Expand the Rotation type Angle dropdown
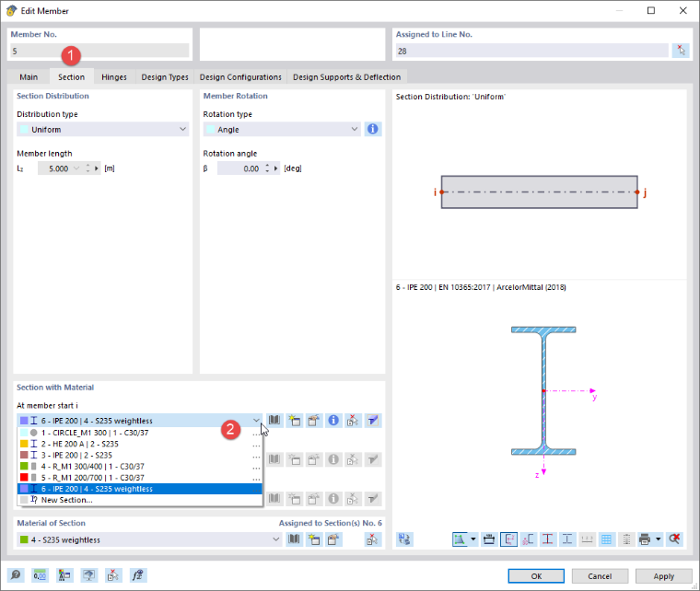The width and height of the screenshot is (700, 591). [x=354, y=130]
